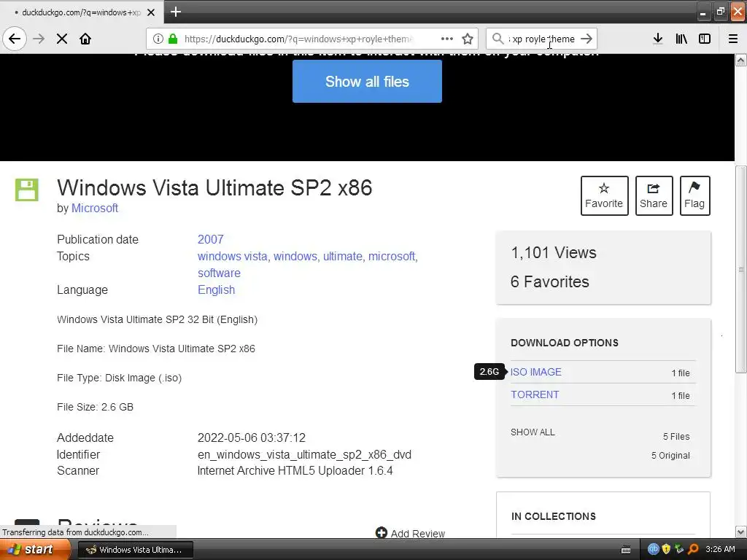This screenshot has width=747, height=560.
Task: Click the Addeddate value 2022-05-06 03:37:12
Action: (x=252, y=438)
